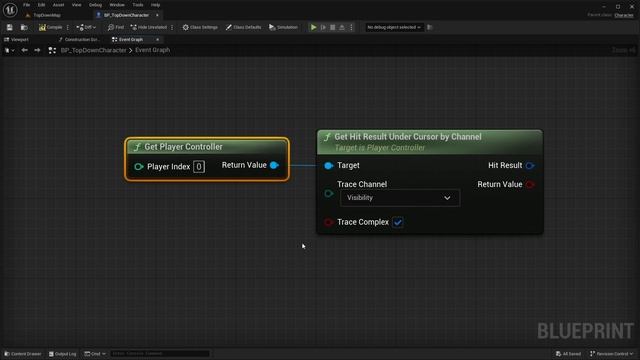
Task: Open the play options three-dot menu
Action: pos(351,27)
